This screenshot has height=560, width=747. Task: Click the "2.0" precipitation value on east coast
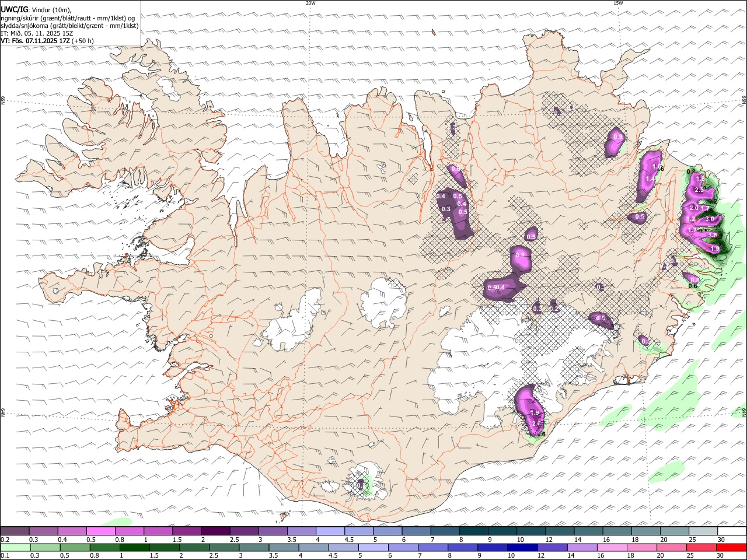point(694,208)
